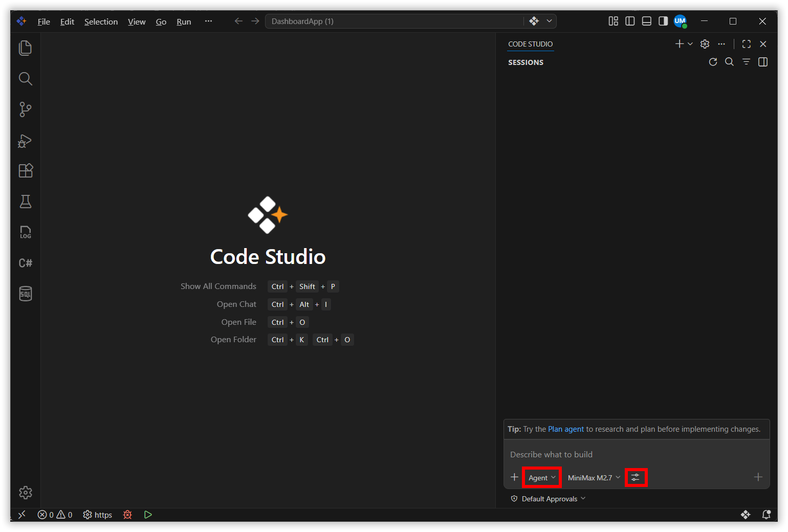Viewport: 788px width, 532px height.
Task: Toggle the Sessions side-by-side view icon
Action: click(x=762, y=62)
